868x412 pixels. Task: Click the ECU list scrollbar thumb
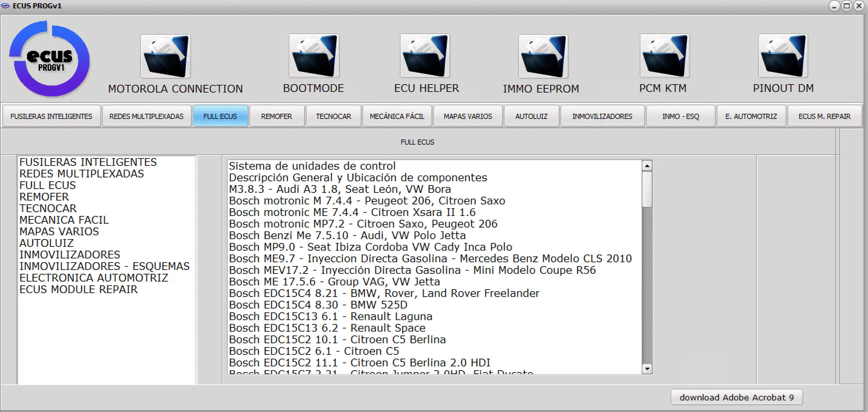[646, 189]
